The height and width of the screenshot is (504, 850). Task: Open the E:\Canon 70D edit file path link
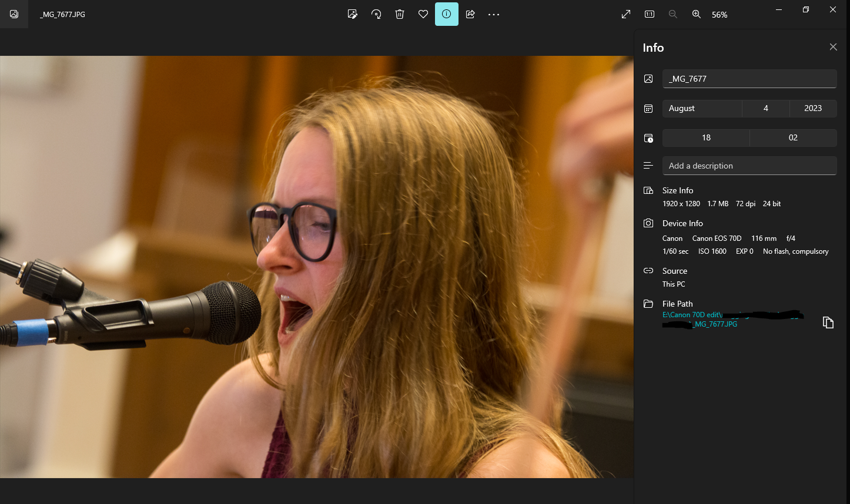[x=733, y=319]
